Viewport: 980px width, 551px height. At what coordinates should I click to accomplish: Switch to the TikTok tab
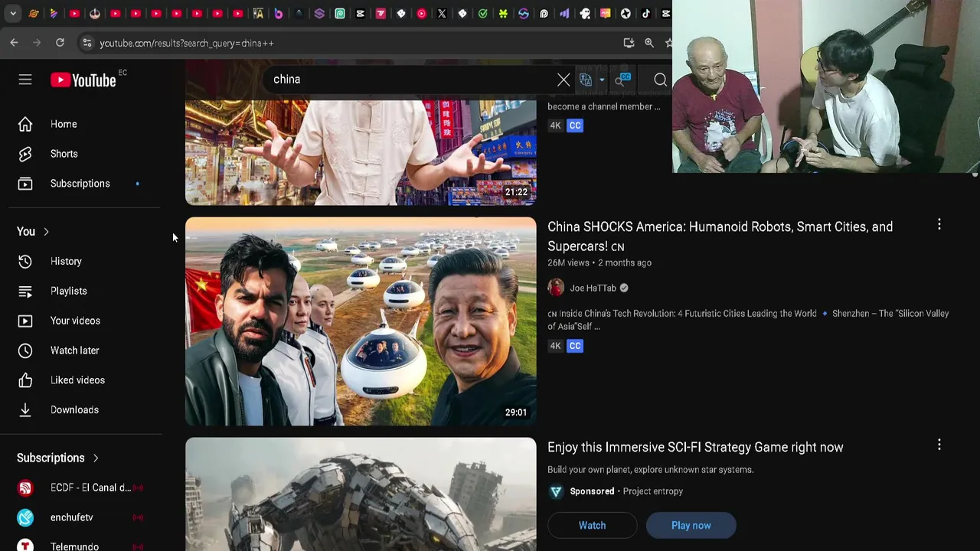click(646, 13)
